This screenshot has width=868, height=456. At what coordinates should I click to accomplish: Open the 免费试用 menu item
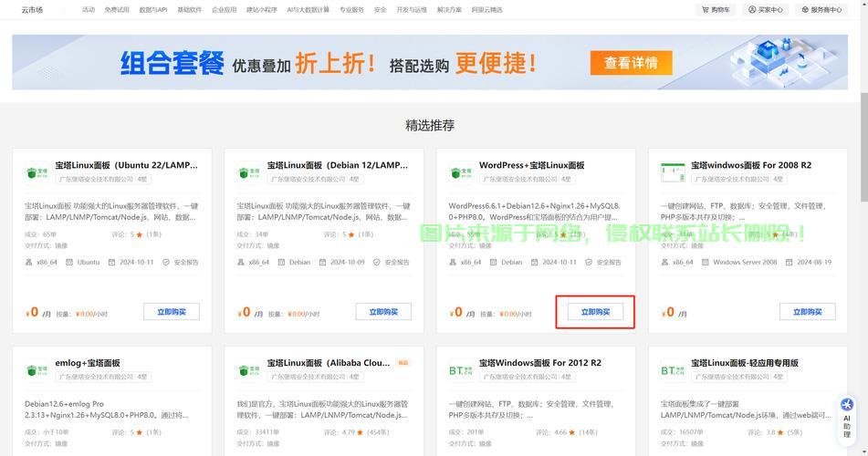pos(117,9)
